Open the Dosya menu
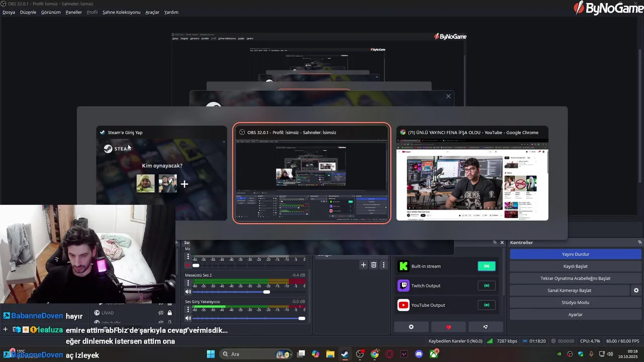The width and height of the screenshot is (644, 362). tap(9, 12)
